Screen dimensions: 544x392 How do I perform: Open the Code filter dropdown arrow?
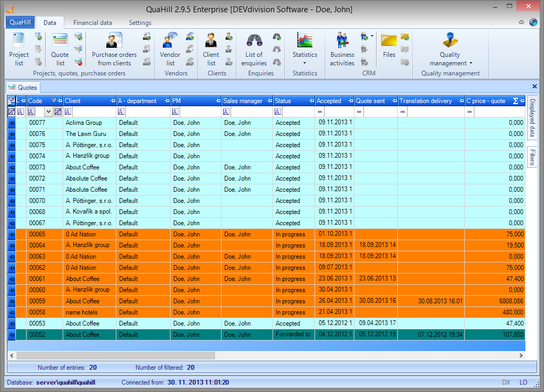(48, 112)
